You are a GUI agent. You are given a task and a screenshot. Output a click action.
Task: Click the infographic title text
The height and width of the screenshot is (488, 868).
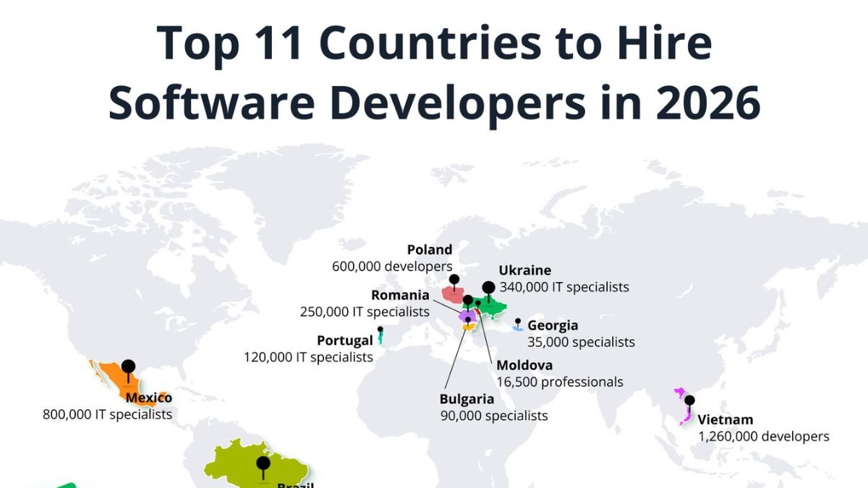[x=435, y=72]
